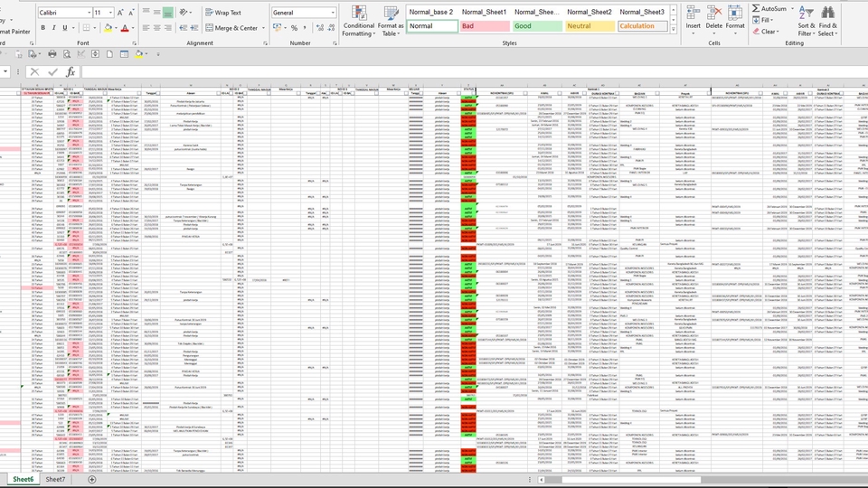Toggle Wrap Text
868x488 pixels.
pyautogui.click(x=223, y=12)
